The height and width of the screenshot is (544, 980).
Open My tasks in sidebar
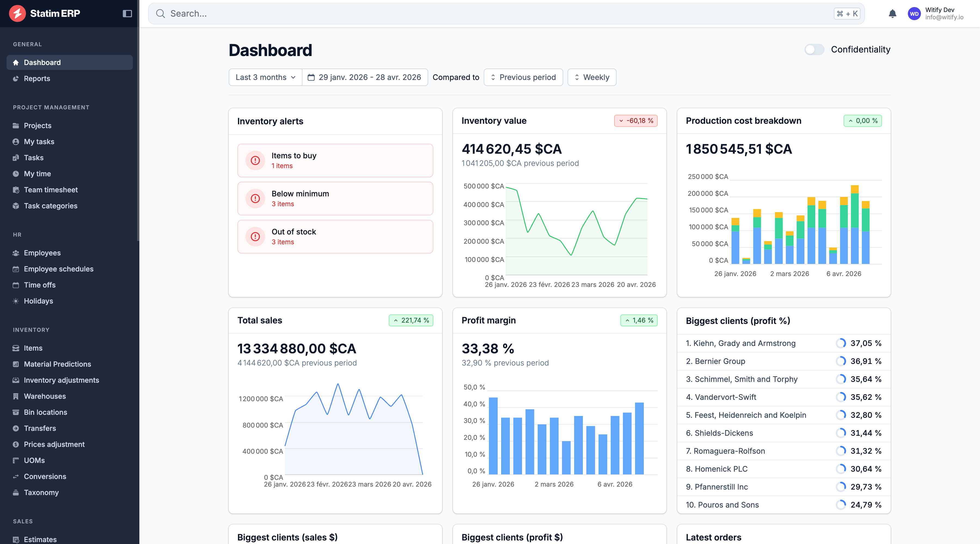(x=70, y=141)
